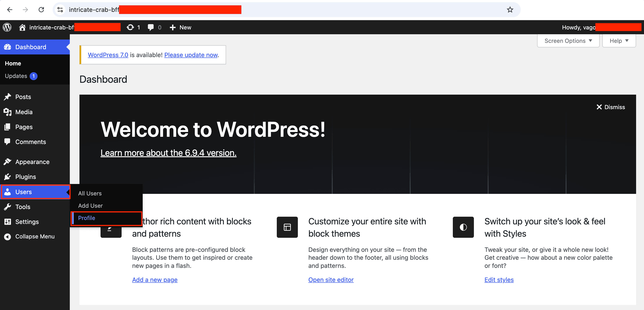This screenshot has width=644, height=310.
Task: Click the Collapse Menu arrow icon
Action: pos(7,236)
